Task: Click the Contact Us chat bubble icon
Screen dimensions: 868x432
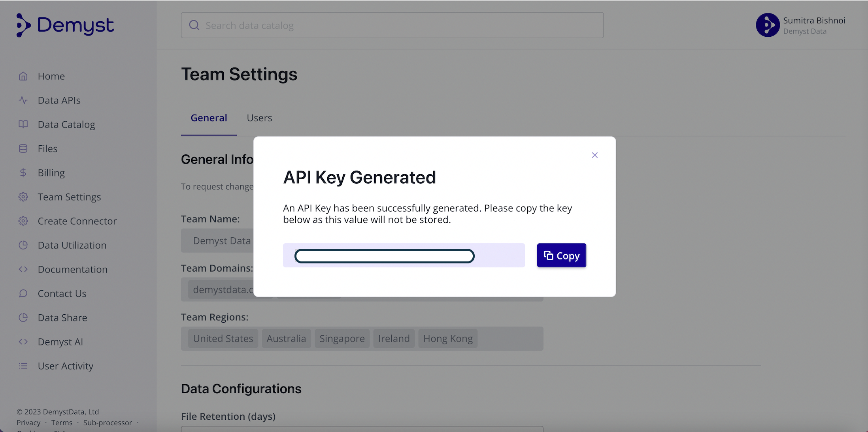Action: pyautogui.click(x=23, y=293)
